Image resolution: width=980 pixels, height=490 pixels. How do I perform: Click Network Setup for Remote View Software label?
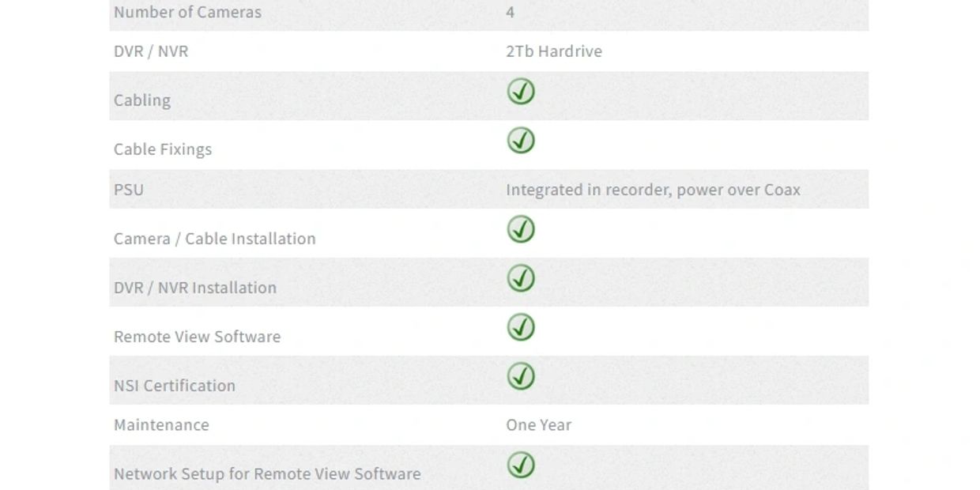pos(267,474)
